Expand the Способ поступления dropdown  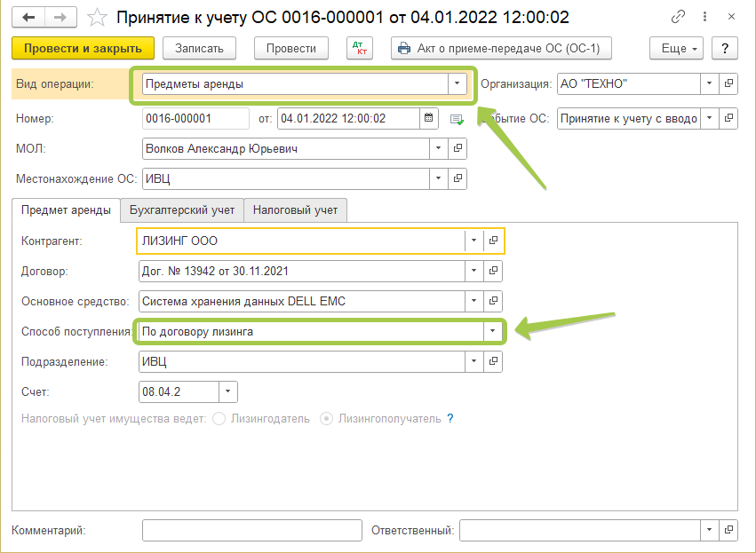[x=491, y=331]
